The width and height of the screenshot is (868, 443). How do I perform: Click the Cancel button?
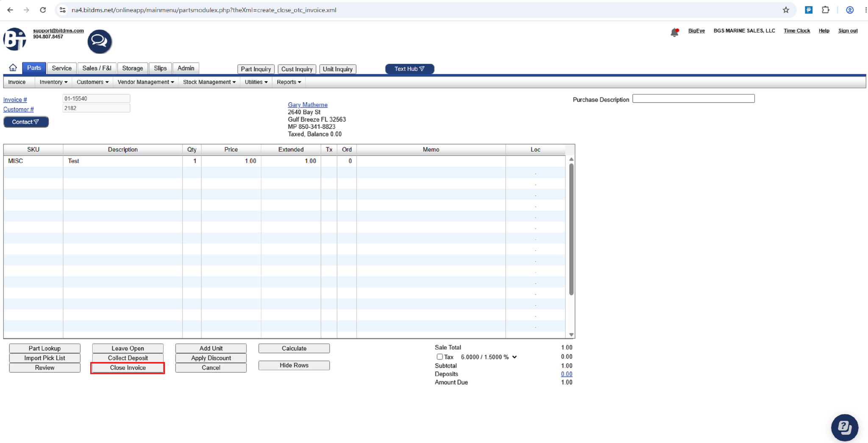[211, 368]
